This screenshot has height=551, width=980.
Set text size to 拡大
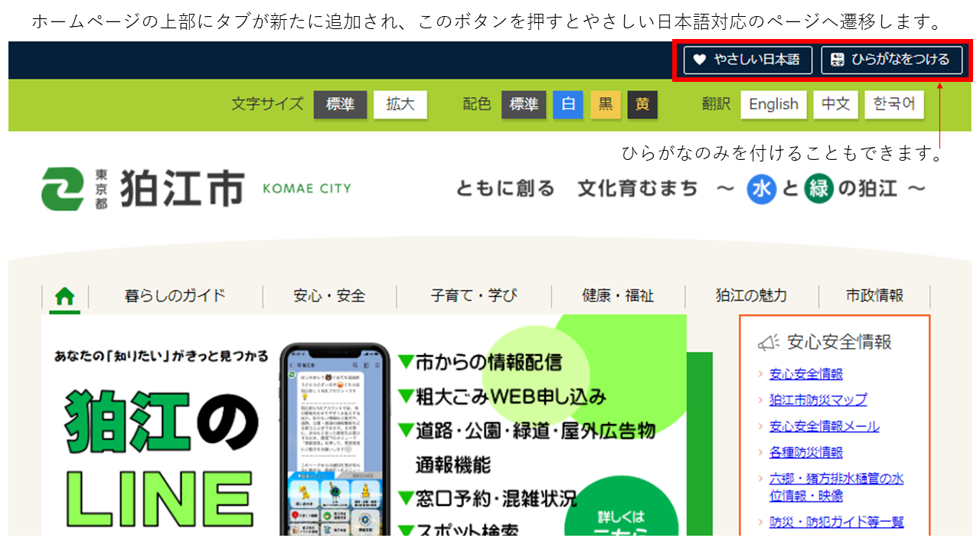[400, 105]
